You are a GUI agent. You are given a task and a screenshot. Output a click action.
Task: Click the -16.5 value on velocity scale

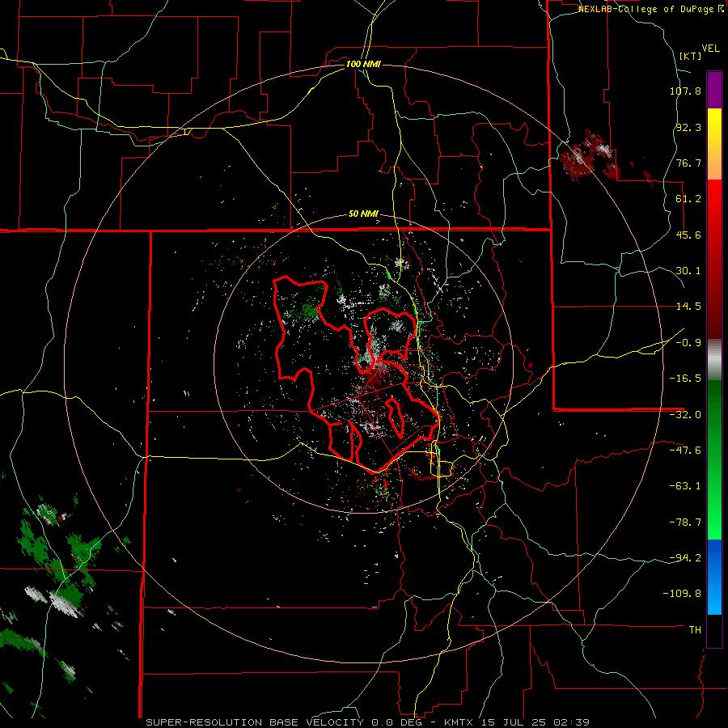685,379
